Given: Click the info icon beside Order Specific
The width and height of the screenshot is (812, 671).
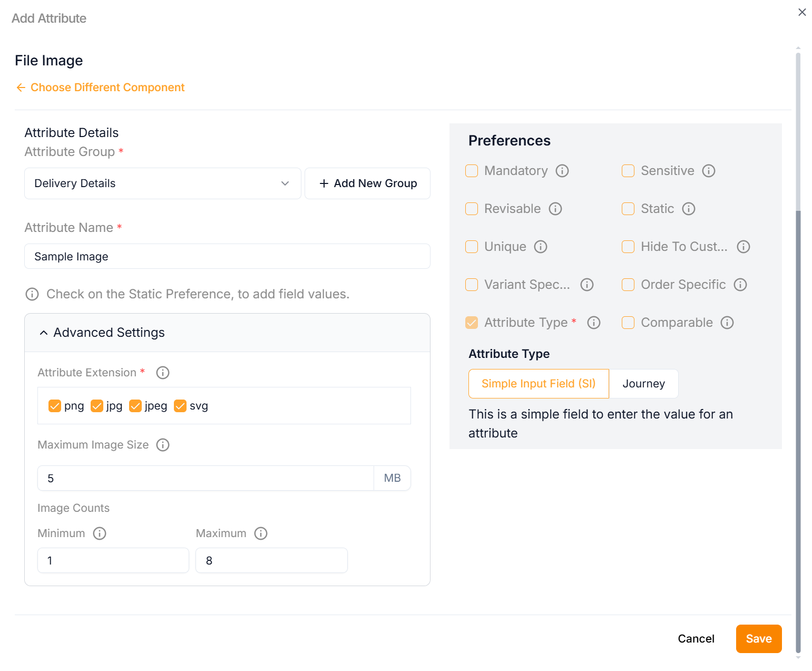Looking at the screenshot, I should (x=740, y=285).
